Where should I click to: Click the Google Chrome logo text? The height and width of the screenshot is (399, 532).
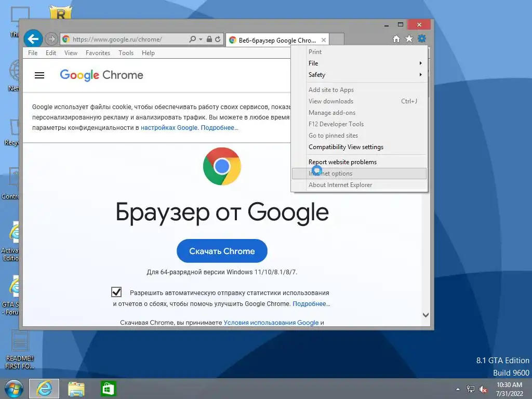101,75
